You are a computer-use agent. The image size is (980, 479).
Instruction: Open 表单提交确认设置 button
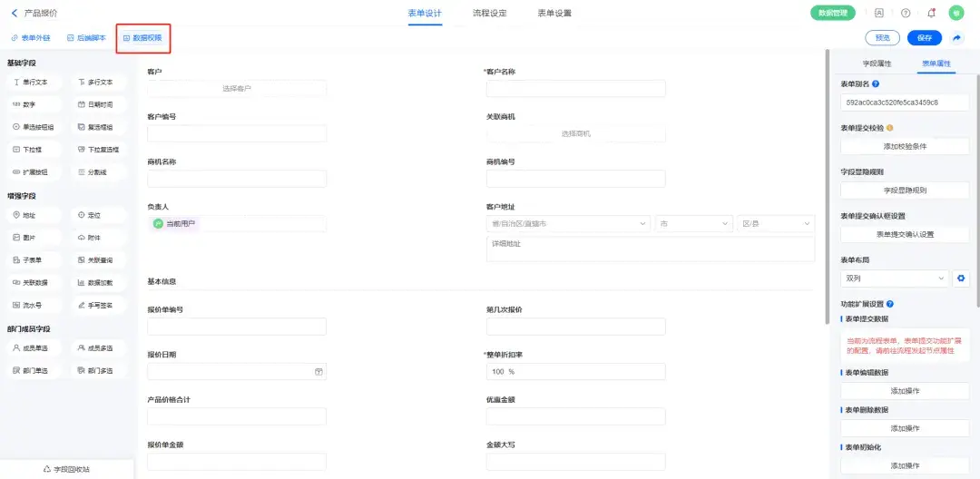click(x=905, y=234)
